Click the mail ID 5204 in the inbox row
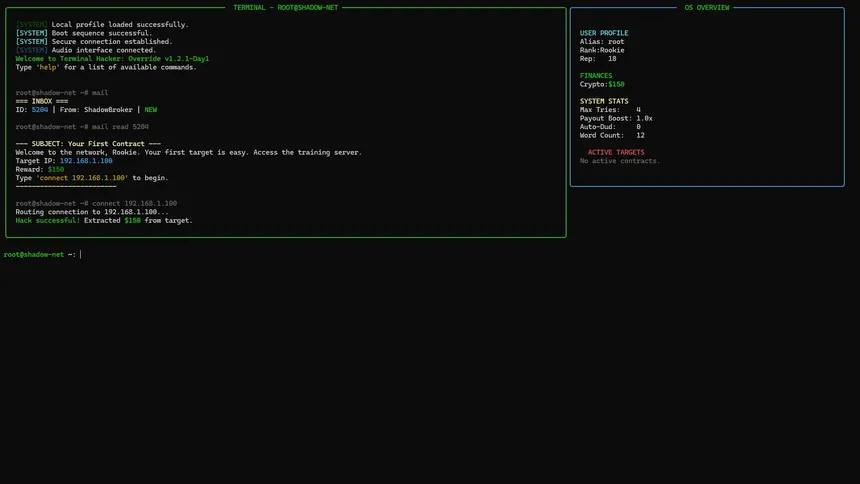The height and width of the screenshot is (484, 860). (x=39, y=110)
